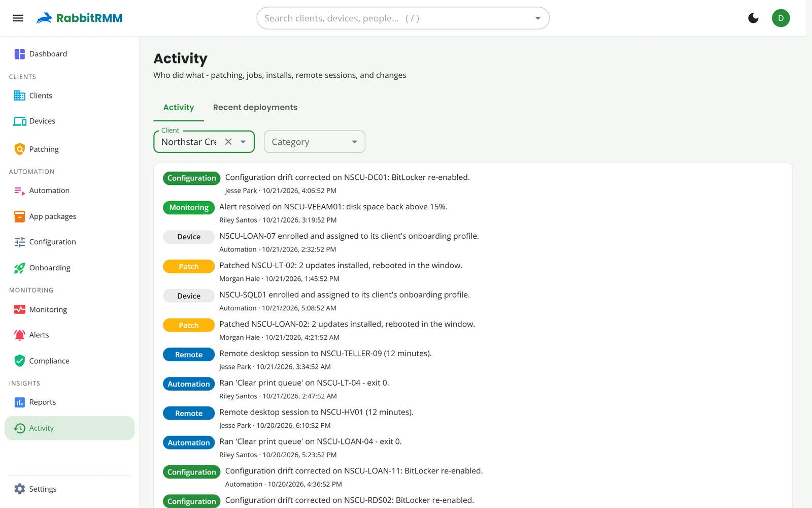Viewport: 812px width, 508px height.
Task: Click 'Morgan Hale · 10/21/2026, 1:45:52 PM' line
Action: click(279, 279)
